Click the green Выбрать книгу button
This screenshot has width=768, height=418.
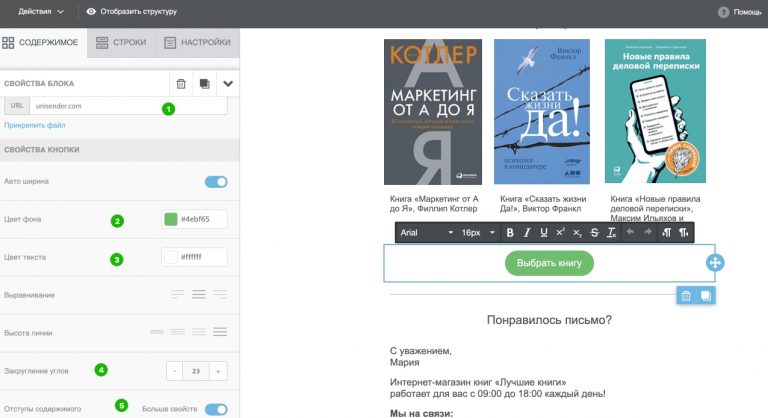coord(549,263)
